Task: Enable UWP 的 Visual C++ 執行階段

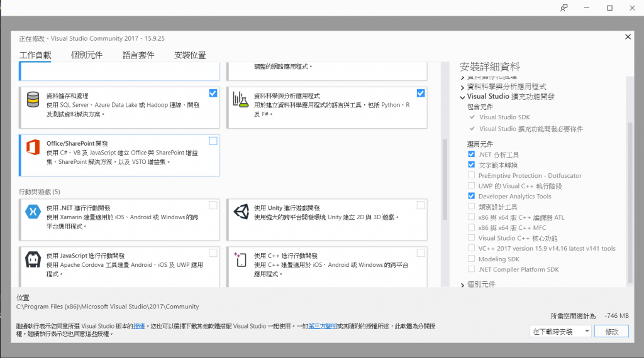Action: coord(471,185)
